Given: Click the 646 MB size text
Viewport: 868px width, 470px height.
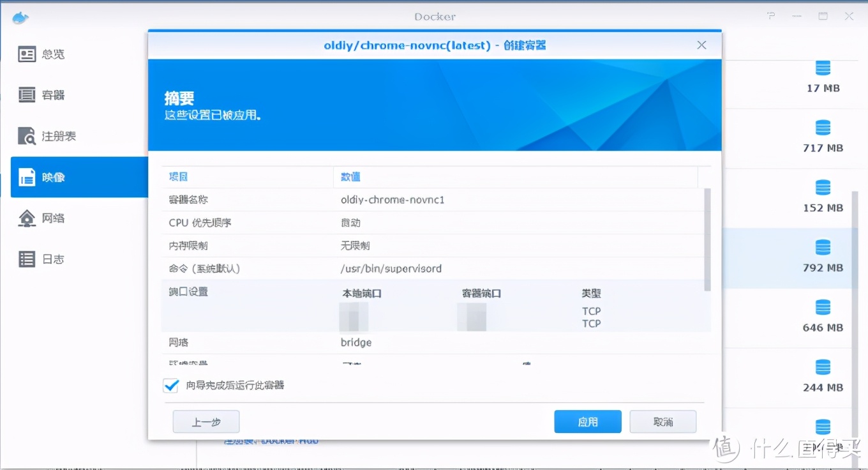Looking at the screenshot, I should (x=823, y=328).
